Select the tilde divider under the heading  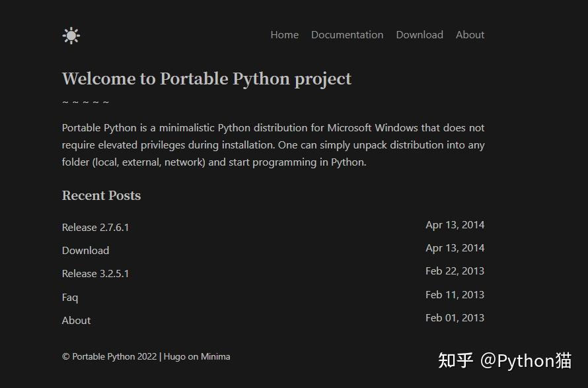pyautogui.click(x=85, y=101)
